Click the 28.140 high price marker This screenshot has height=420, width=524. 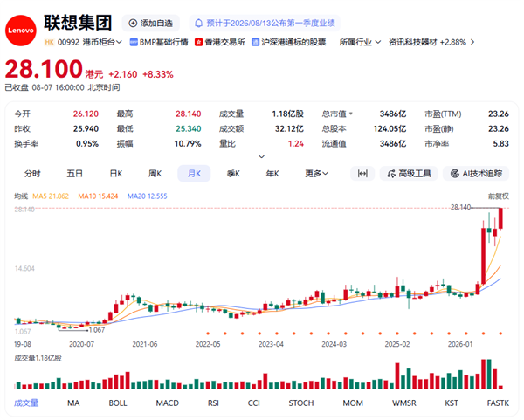pos(460,207)
